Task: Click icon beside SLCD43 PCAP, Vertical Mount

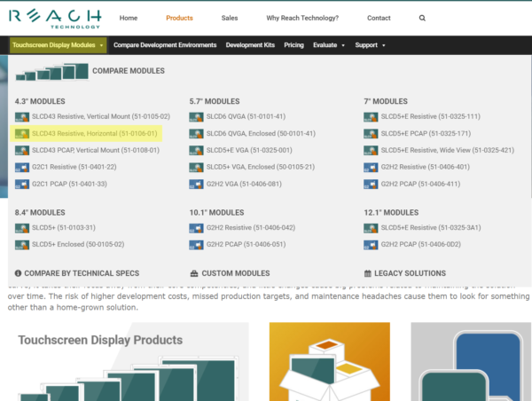Action: (x=22, y=151)
